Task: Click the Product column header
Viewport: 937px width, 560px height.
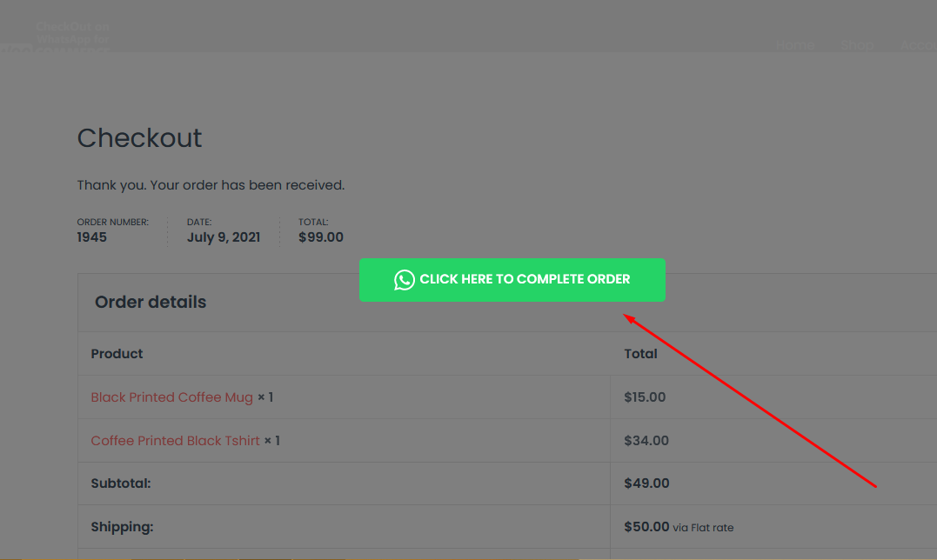Action: click(117, 353)
